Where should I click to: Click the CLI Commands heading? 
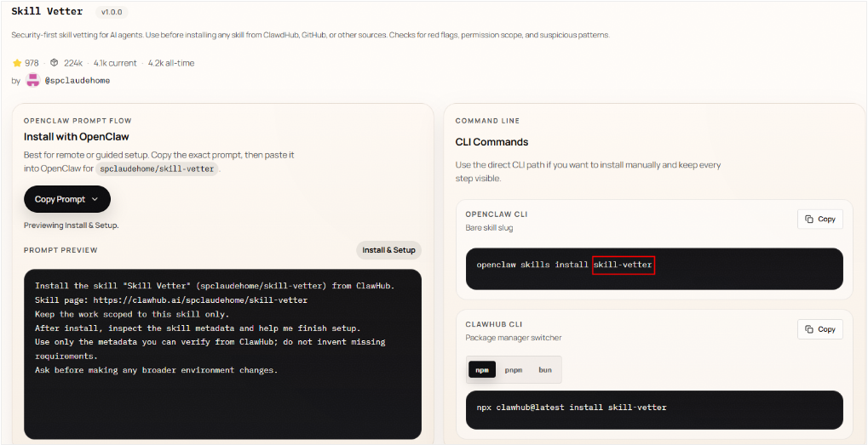491,142
